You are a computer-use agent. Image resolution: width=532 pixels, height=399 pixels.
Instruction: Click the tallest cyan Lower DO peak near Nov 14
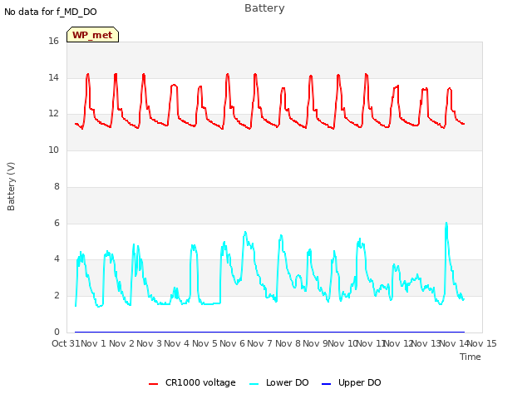446,224
